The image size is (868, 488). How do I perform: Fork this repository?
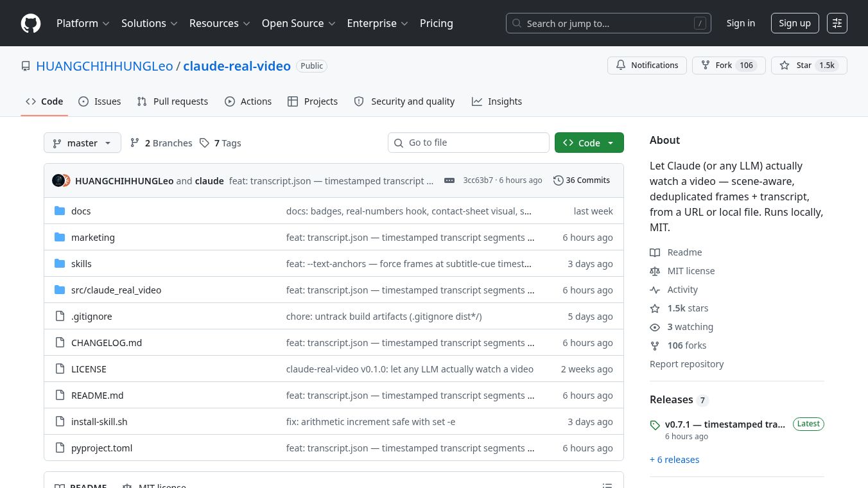coord(729,65)
